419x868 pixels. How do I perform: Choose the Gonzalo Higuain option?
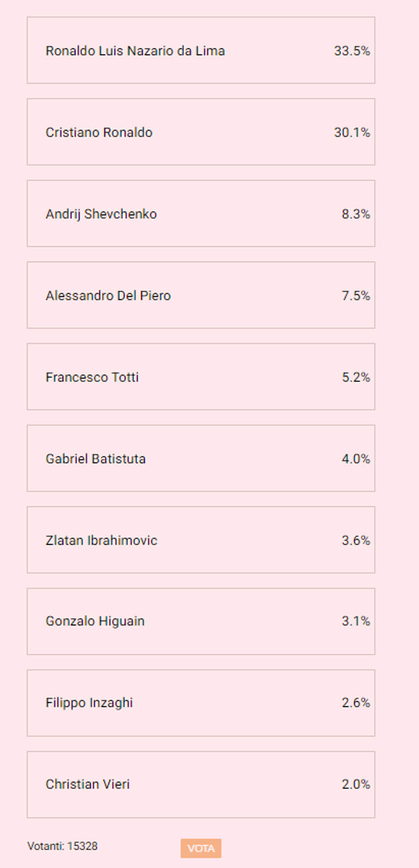95,621
